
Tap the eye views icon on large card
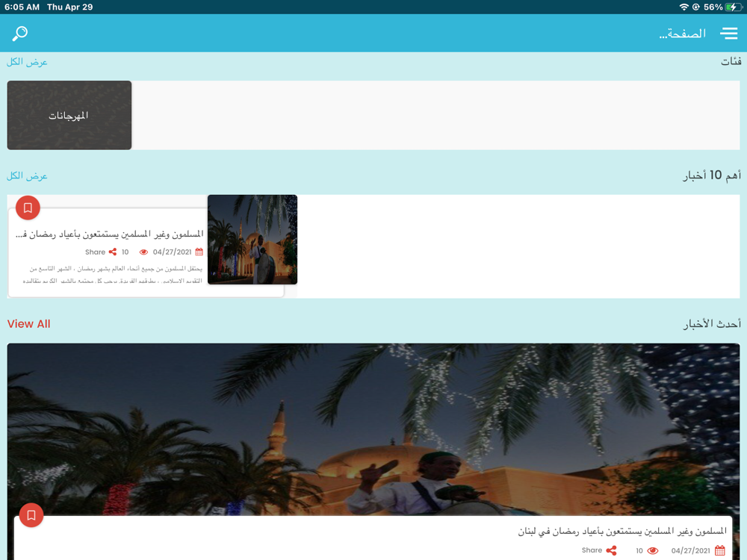[653, 550]
